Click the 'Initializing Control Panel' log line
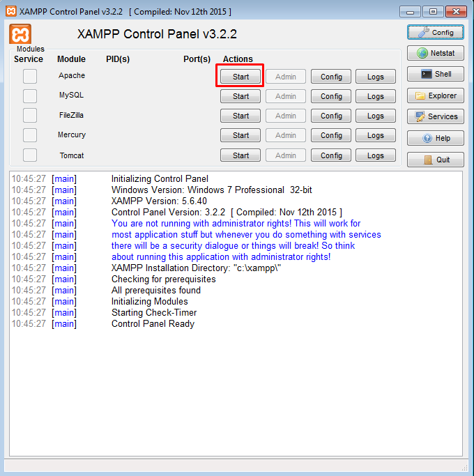The height and width of the screenshot is (476, 474). [160, 179]
